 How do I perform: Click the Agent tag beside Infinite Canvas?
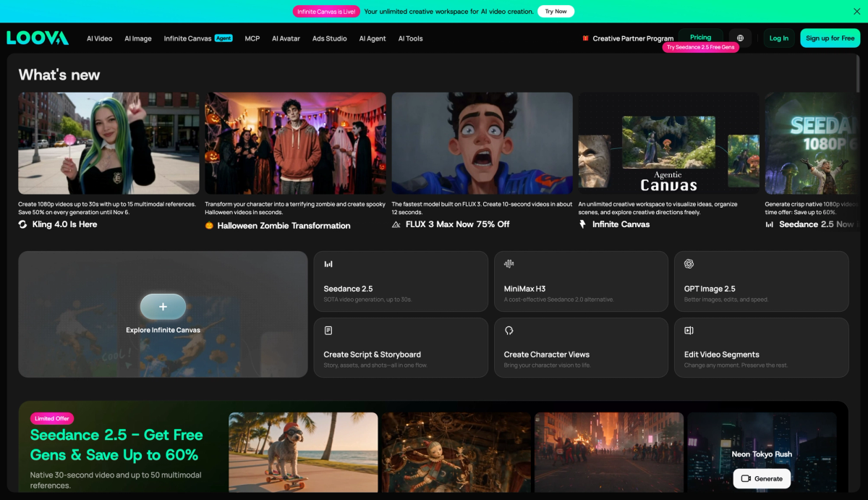224,38
